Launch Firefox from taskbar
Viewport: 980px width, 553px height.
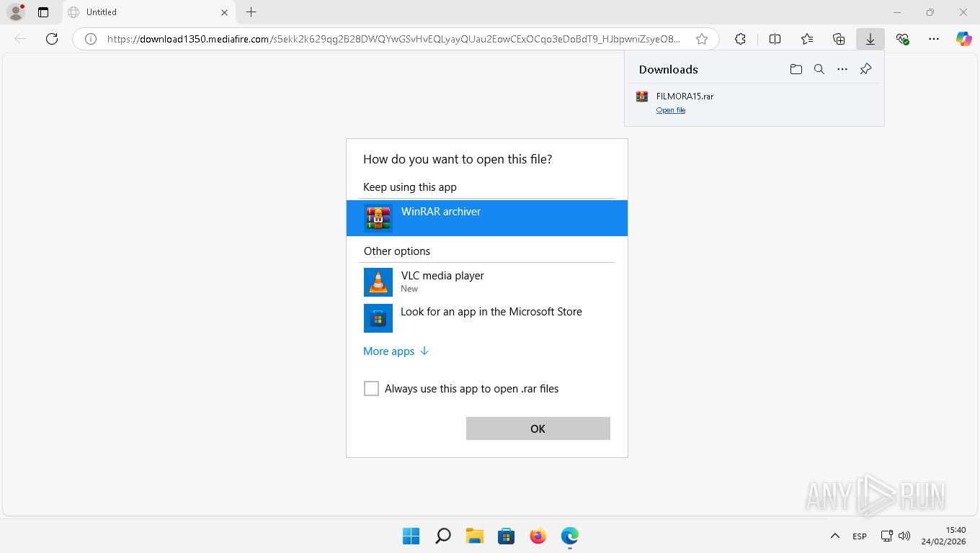(x=538, y=536)
